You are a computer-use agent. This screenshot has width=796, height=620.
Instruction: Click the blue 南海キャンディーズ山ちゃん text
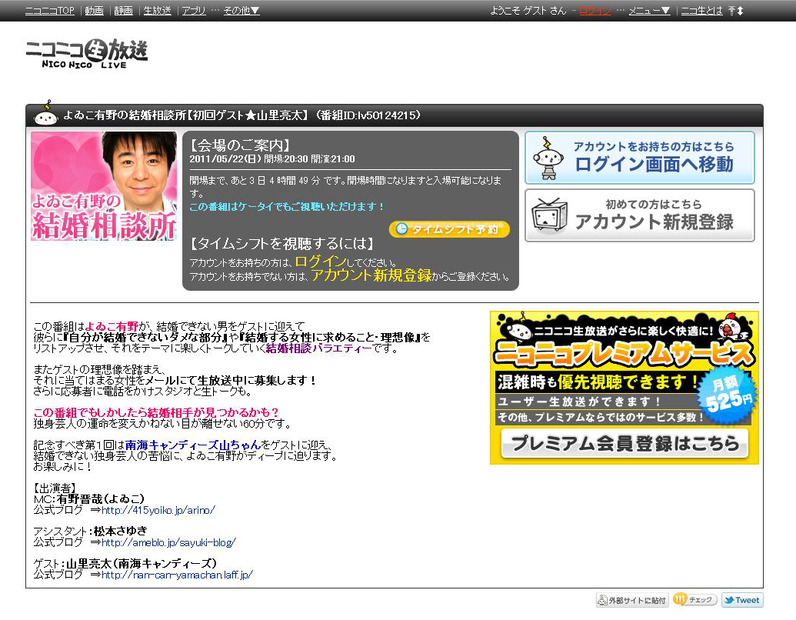193,445
